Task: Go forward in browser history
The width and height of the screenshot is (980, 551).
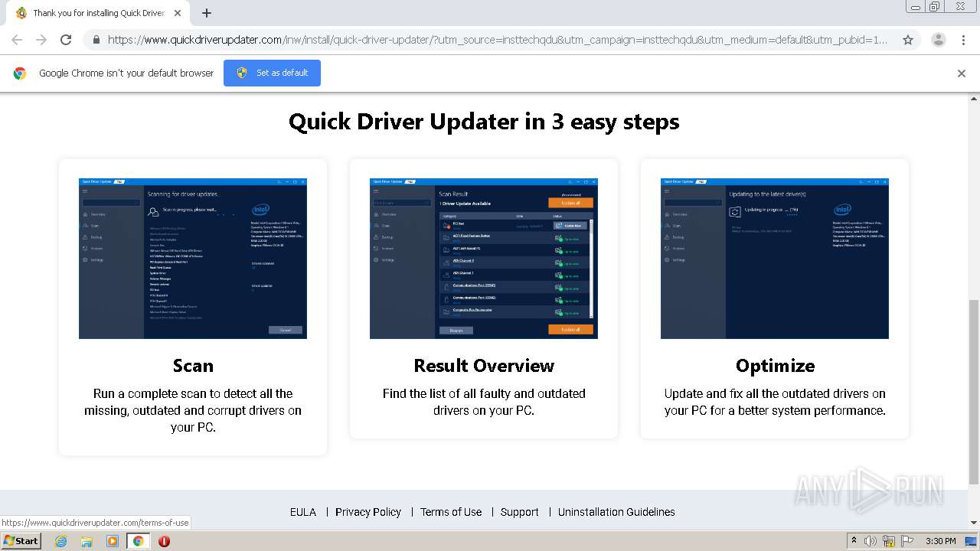Action: (x=41, y=40)
